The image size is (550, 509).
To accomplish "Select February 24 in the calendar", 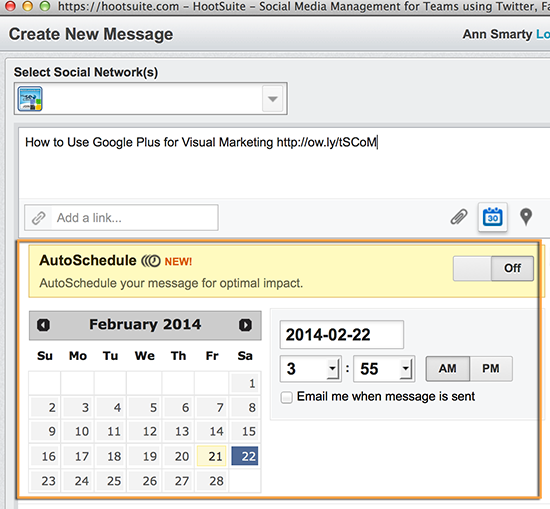I will [x=78, y=481].
